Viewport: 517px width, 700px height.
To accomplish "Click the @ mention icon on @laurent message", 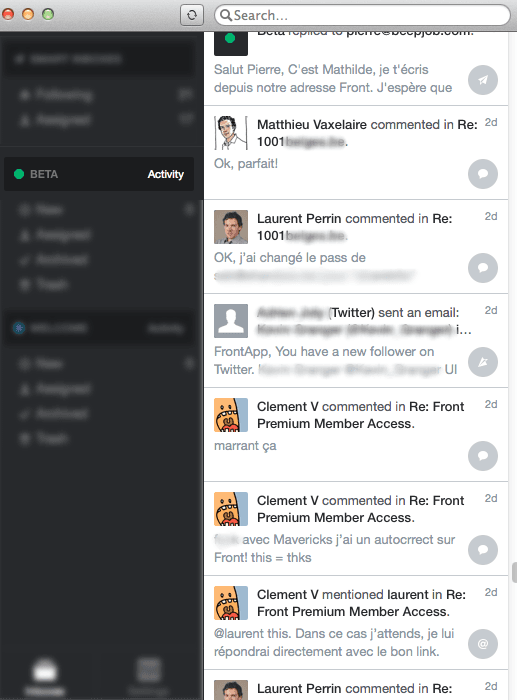I will (x=483, y=644).
